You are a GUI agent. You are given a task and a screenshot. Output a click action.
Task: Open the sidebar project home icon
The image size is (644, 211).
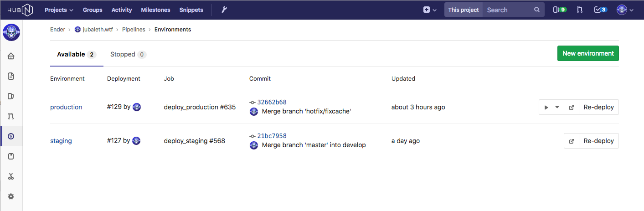click(11, 57)
